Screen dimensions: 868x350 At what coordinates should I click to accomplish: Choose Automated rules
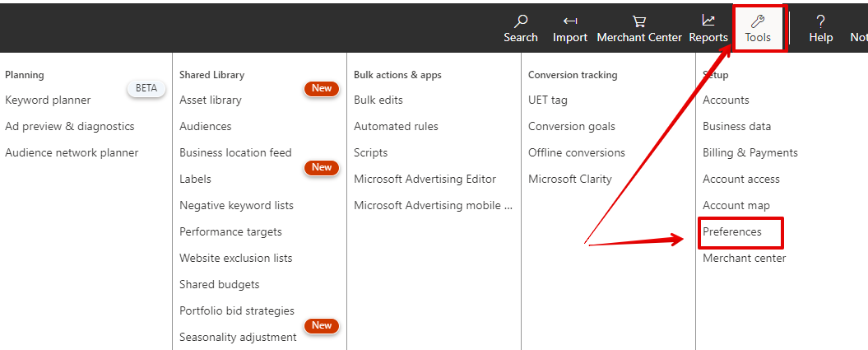396,126
